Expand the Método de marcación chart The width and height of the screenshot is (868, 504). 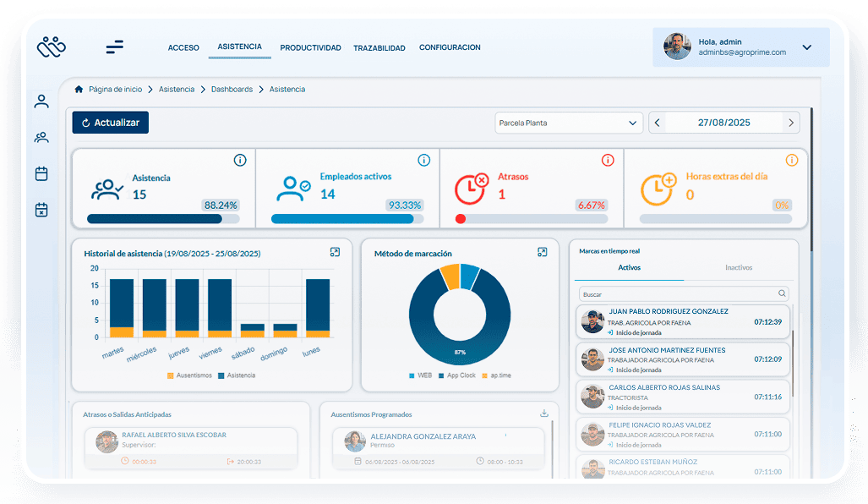point(542,252)
